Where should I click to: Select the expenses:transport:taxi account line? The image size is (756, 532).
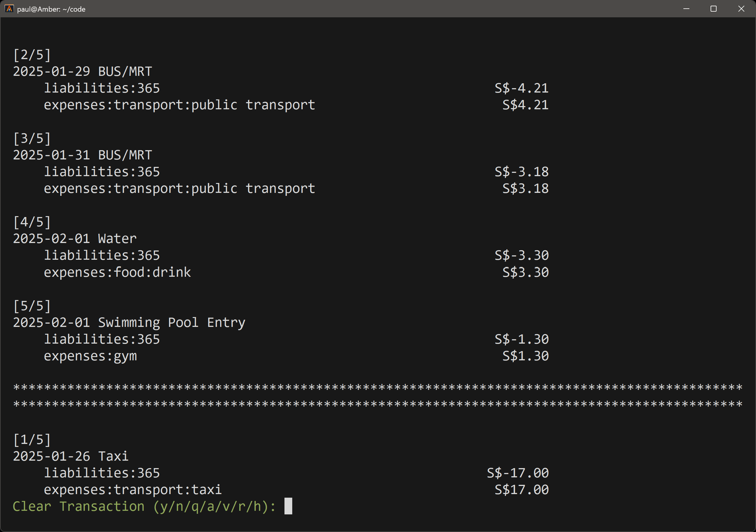point(132,490)
